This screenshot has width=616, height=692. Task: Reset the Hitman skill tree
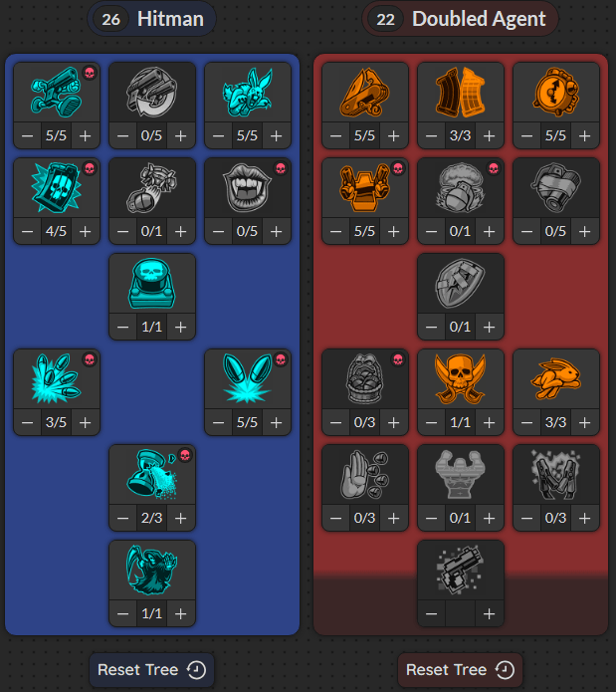(x=151, y=670)
